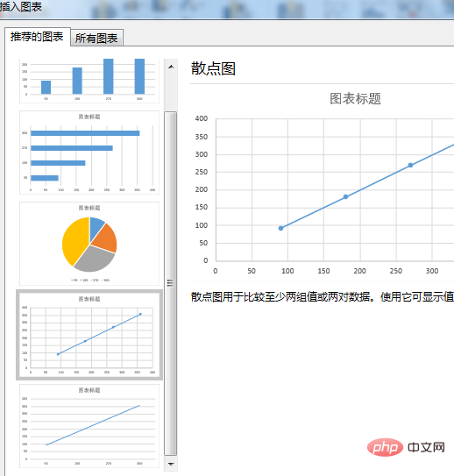Select the scatter chart thumbnail
The image size is (454, 476).
(x=89, y=335)
